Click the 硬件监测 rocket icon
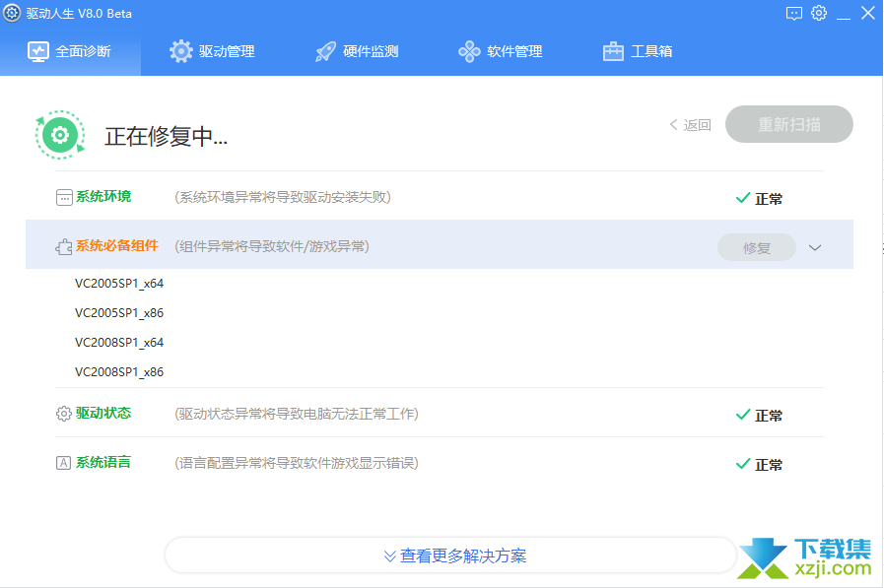884x588 pixels. coord(325,51)
